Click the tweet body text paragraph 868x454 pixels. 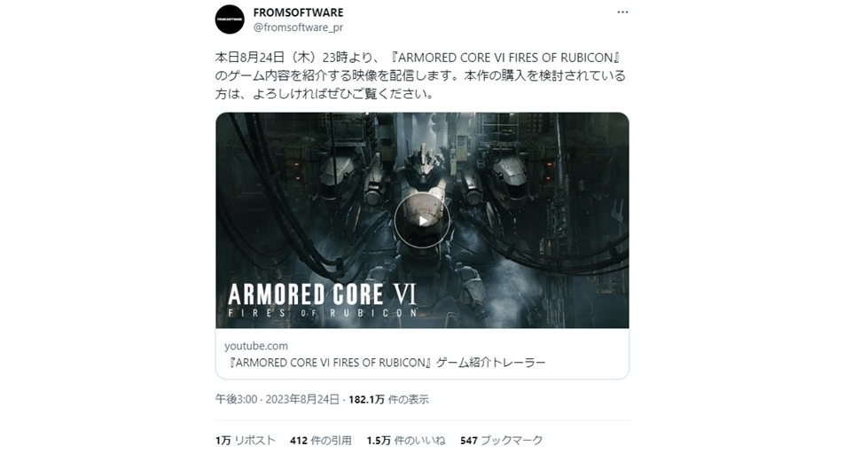click(x=421, y=75)
